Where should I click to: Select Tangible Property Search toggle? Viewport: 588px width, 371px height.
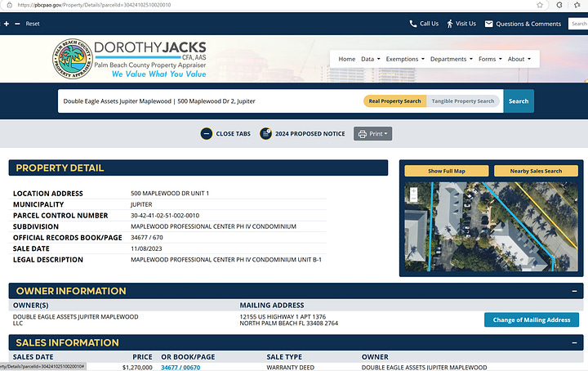(463, 101)
